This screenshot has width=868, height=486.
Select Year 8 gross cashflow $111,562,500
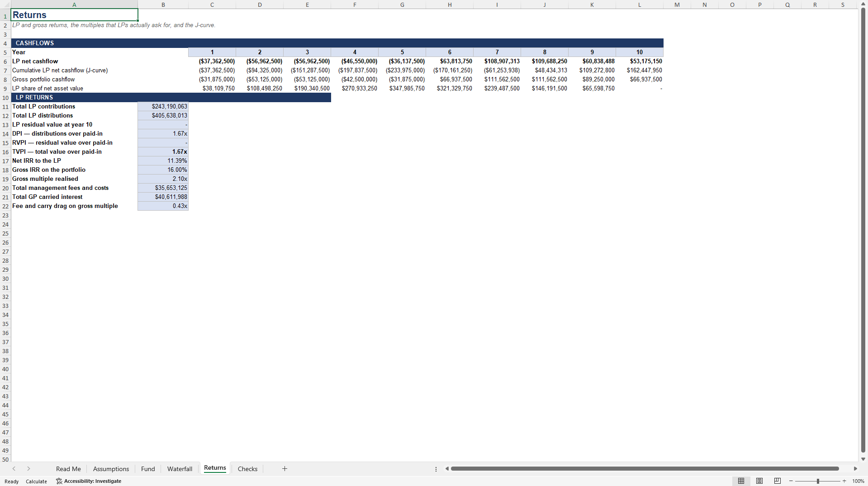coord(545,79)
